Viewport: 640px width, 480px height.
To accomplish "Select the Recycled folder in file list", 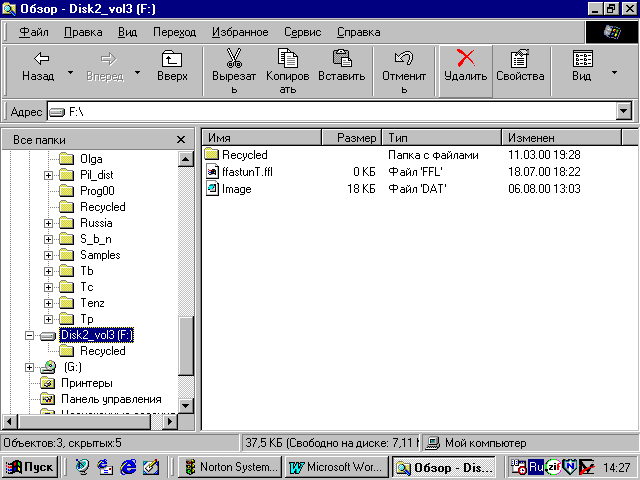I will [x=244, y=155].
